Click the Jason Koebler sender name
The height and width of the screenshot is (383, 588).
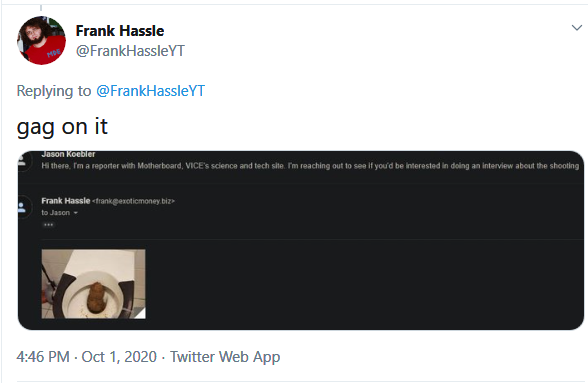tap(68, 154)
